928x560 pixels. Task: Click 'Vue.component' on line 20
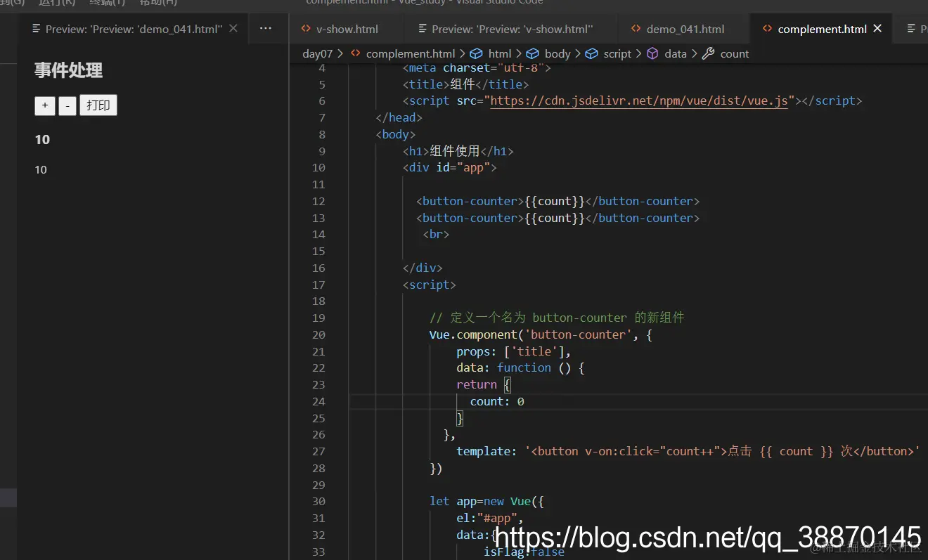point(473,334)
